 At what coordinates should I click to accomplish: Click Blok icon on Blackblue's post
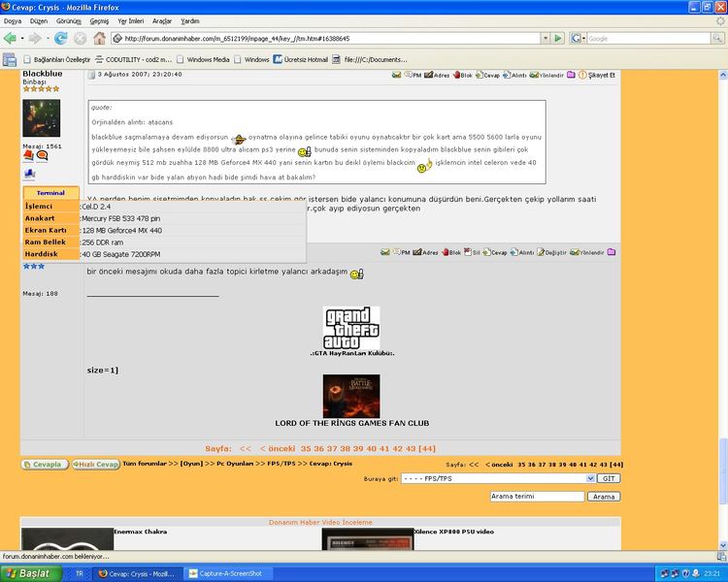coord(462,75)
